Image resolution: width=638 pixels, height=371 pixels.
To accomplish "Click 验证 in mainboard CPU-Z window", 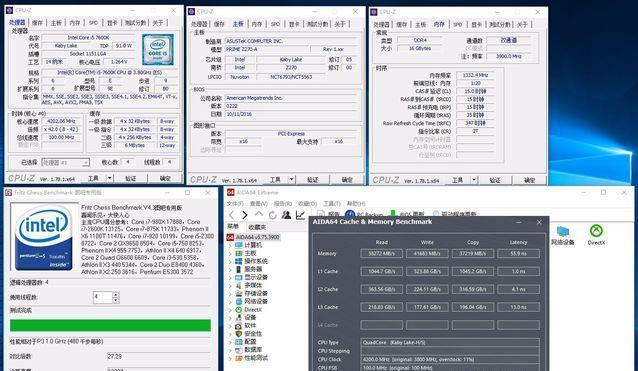I will pos(312,179).
